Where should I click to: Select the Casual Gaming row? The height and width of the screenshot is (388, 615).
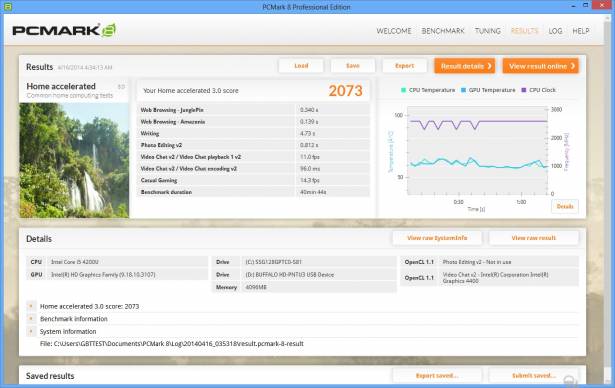253,180
